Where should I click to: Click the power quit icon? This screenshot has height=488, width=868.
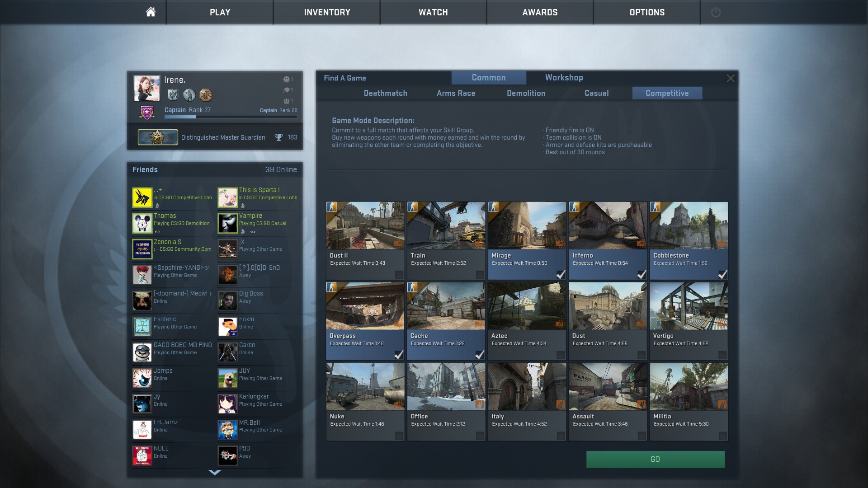tap(716, 12)
